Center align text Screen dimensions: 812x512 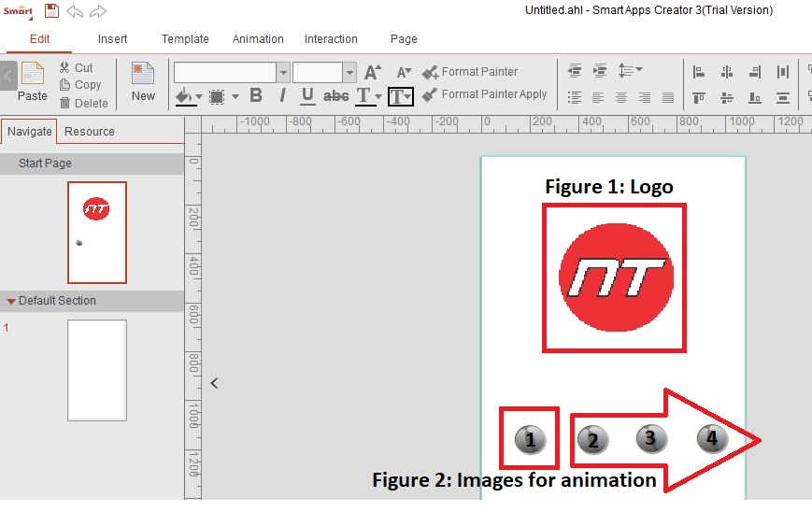click(621, 97)
